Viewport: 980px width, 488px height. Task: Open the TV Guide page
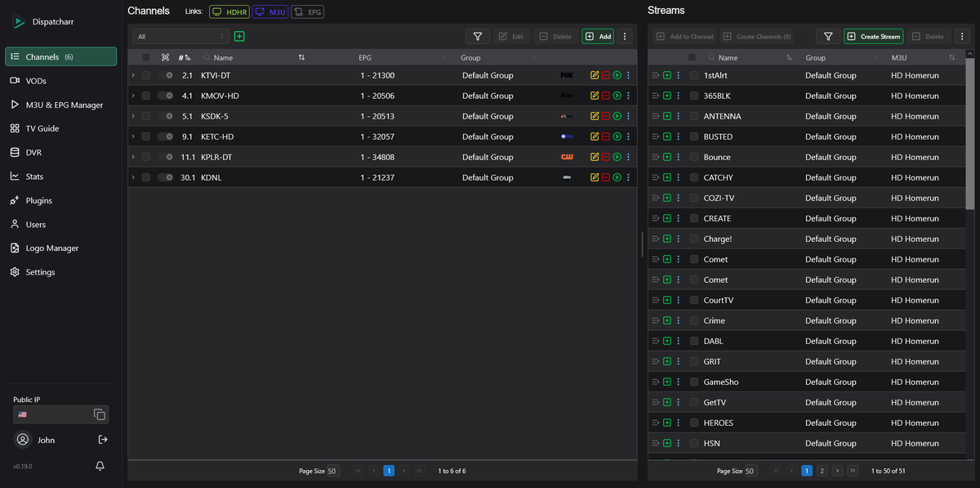[x=60, y=128]
